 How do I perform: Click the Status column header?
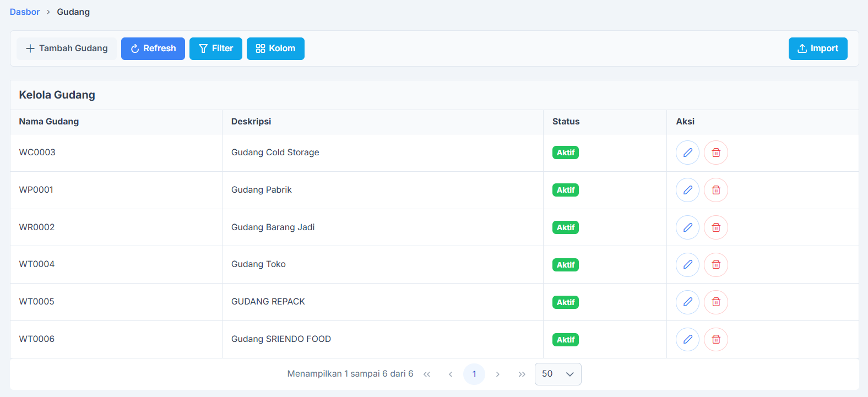566,122
